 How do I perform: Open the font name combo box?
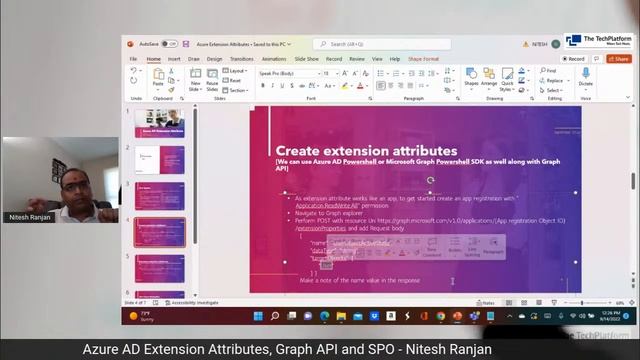(289, 73)
